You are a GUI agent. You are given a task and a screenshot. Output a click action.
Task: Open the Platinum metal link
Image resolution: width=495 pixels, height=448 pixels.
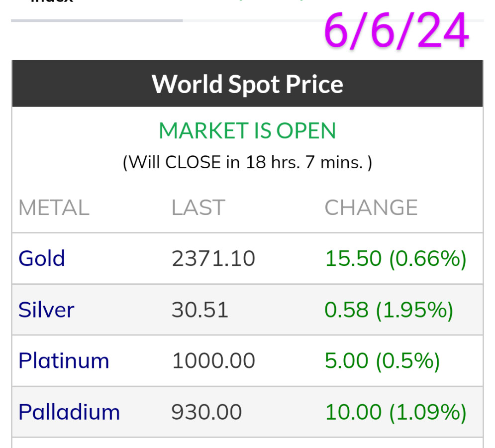(x=64, y=360)
